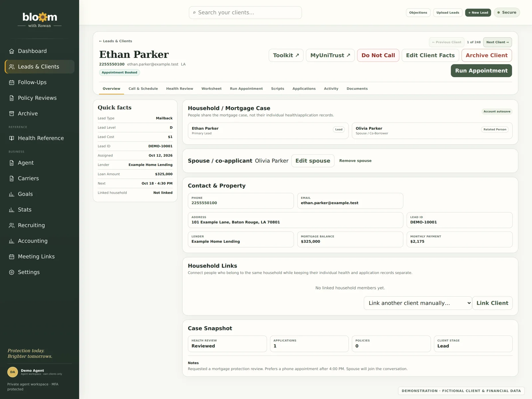Screen dimensions: 532x399
Task: Click the Agent document icon
Action: [12, 163]
